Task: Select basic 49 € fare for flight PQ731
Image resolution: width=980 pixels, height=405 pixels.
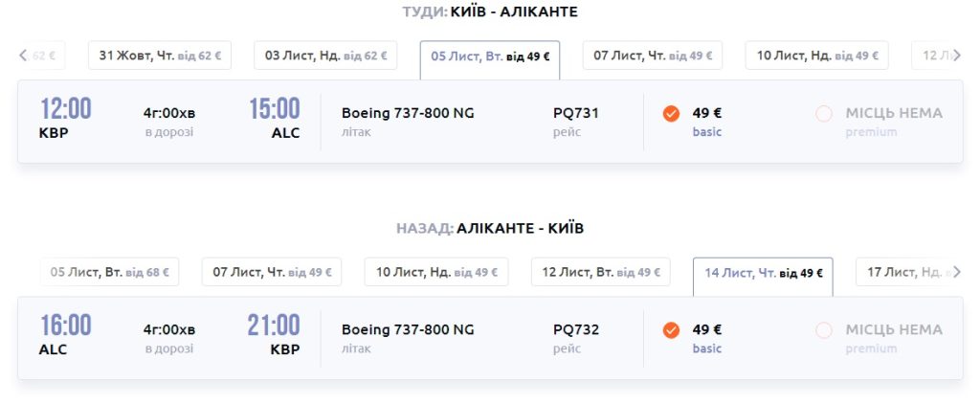Action: coord(671,114)
